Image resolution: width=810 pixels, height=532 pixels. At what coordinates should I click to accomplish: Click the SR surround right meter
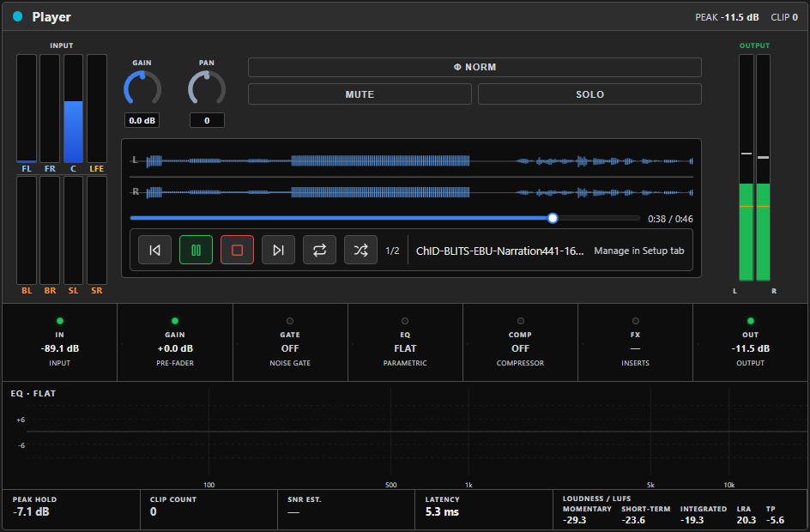point(97,230)
